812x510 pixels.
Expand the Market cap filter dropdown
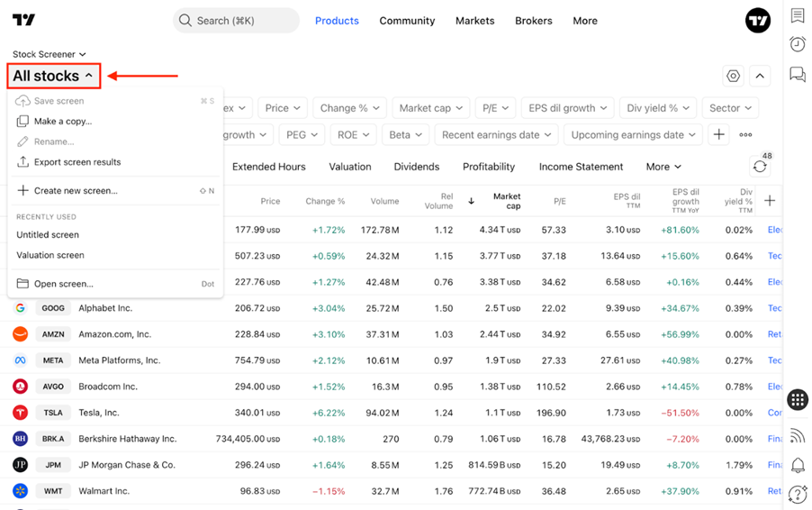tap(431, 108)
